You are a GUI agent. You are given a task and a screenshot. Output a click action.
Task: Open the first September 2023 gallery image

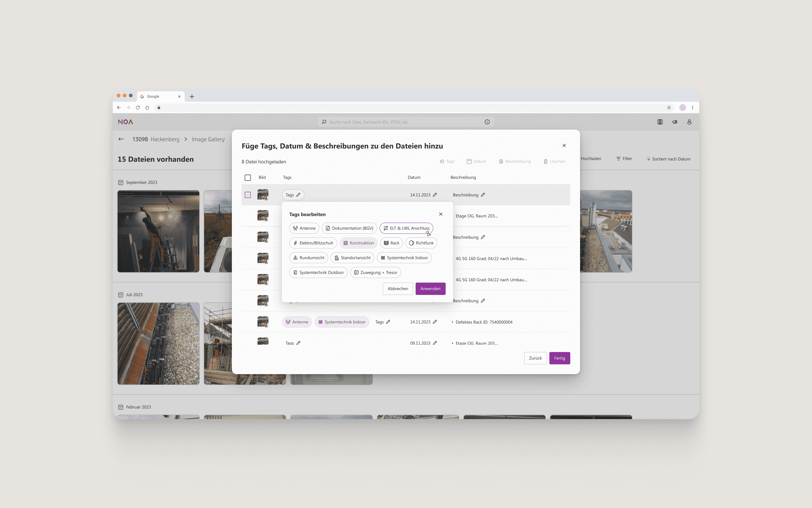158,231
